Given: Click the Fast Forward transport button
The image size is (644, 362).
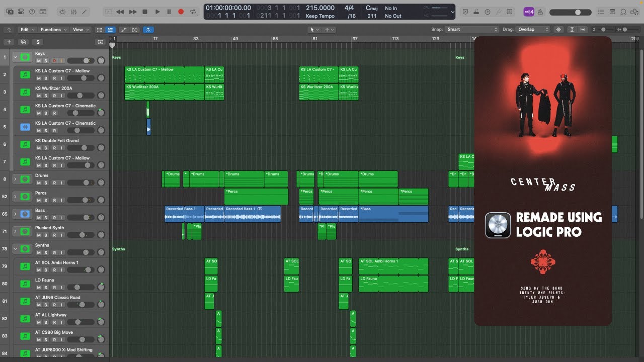Looking at the screenshot, I should click(133, 12).
